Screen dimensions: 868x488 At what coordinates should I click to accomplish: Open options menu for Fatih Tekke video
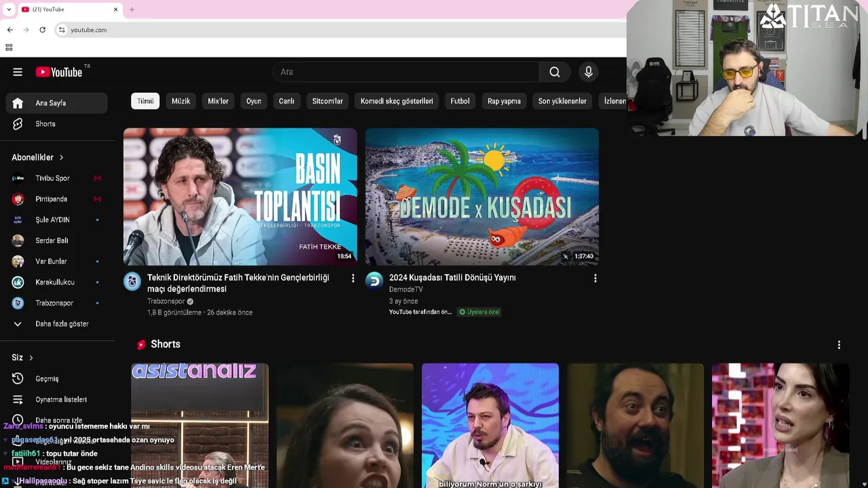point(353,279)
